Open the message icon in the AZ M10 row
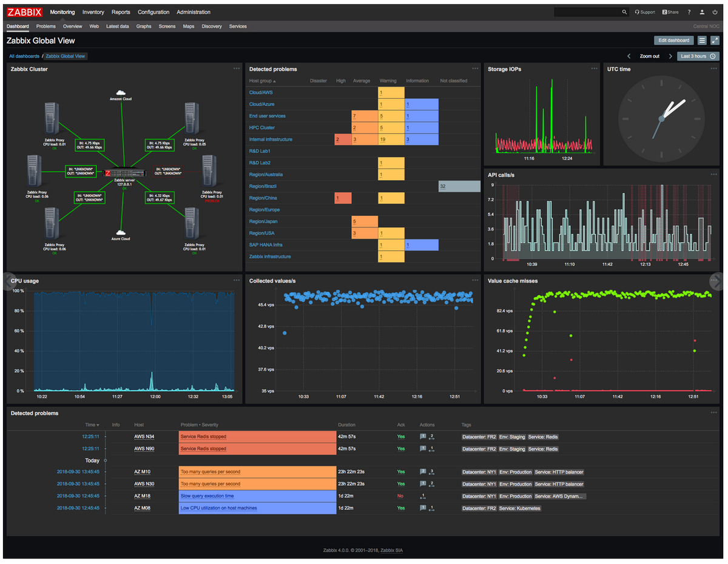This screenshot has width=728, height=564. pyautogui.click(x=423, y=472)
